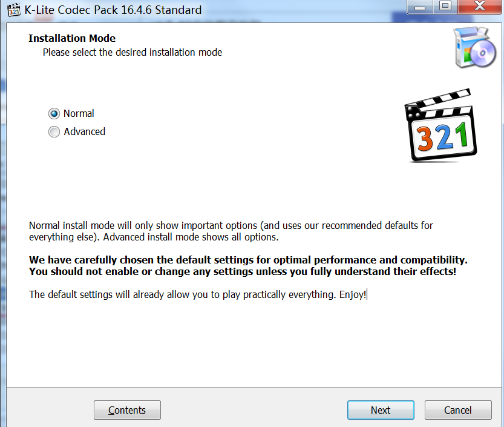Proceed with the Next button

381,410
